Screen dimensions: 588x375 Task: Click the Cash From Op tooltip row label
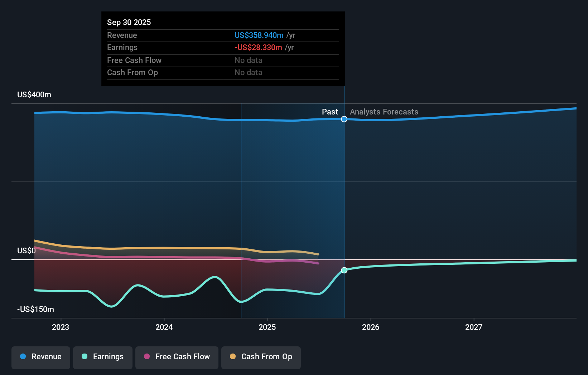132,72
